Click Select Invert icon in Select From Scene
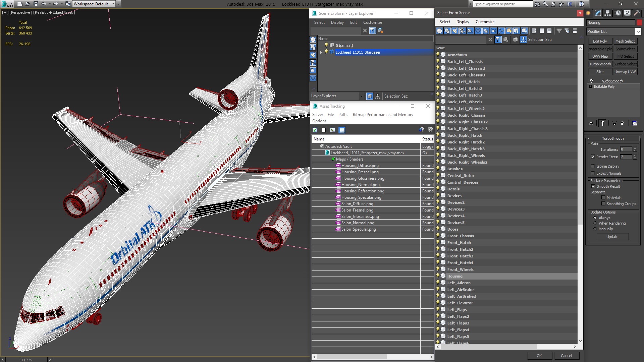Viewport: 644px width, 362px height. [x=549, y=31]
